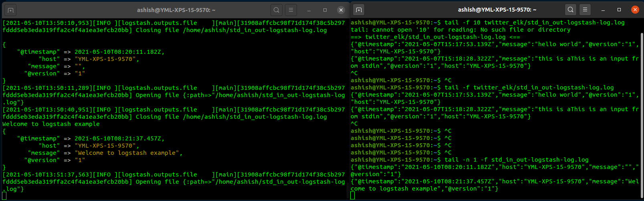Click search icon in left terminal
Screen dimensions: 644x201
[x=277, y=10]
